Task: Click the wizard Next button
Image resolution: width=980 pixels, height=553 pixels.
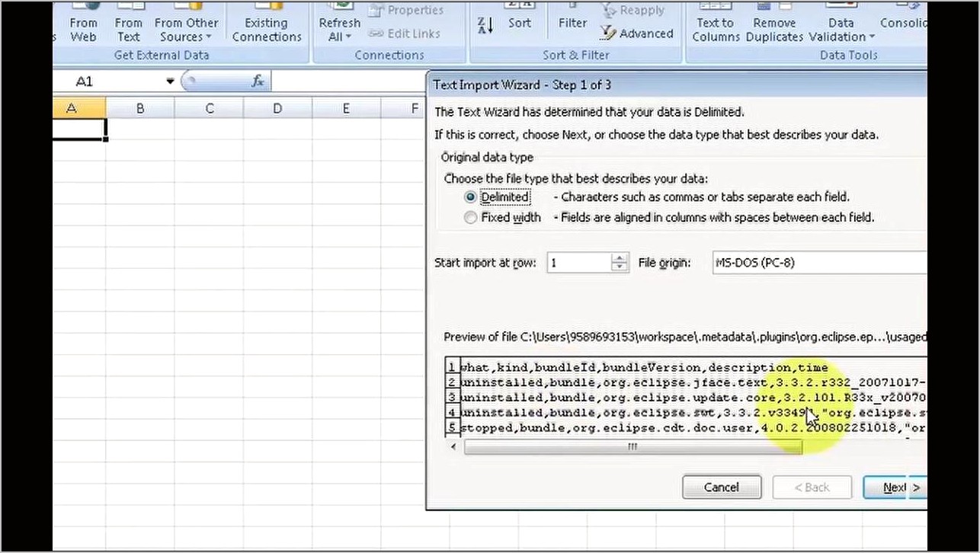Action: (x=895, y=487)
